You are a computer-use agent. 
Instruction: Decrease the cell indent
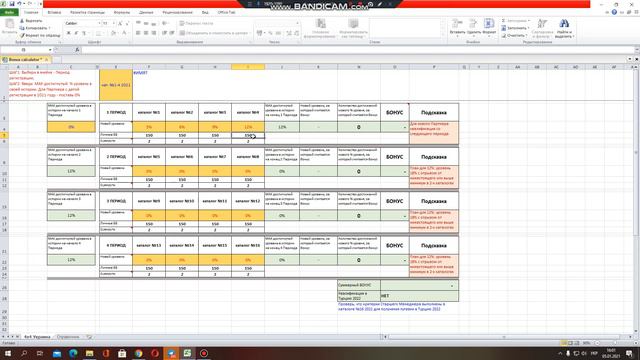(x=164, y=33)
